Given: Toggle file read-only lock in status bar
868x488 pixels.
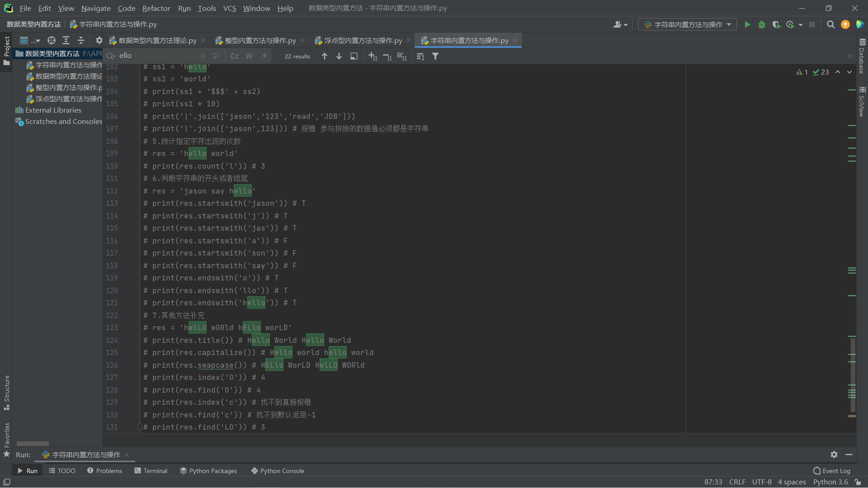Looking at the screenshot, I should (858, 482).
